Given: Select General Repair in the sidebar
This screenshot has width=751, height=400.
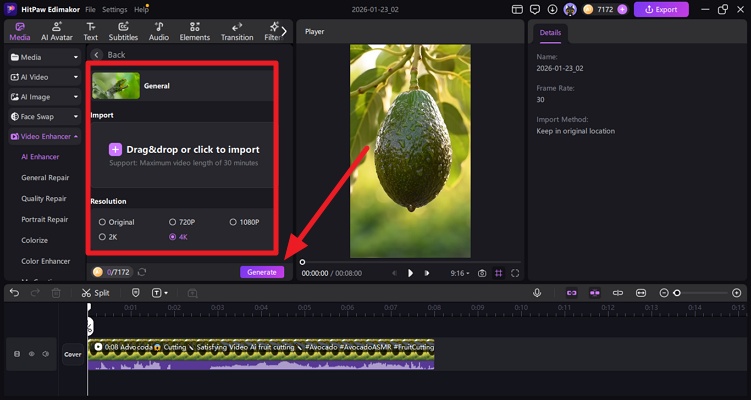Looking at the screenshot, I should click(45, 178).
